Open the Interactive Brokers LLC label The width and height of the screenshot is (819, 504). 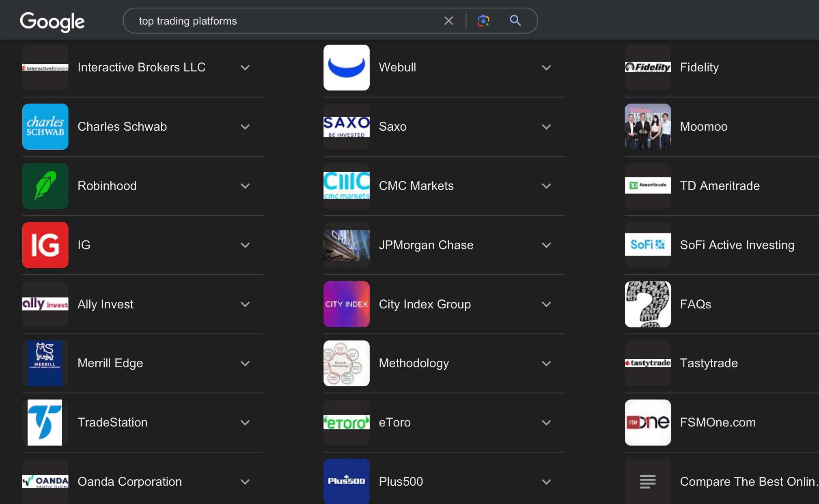(x=142, y=67)
